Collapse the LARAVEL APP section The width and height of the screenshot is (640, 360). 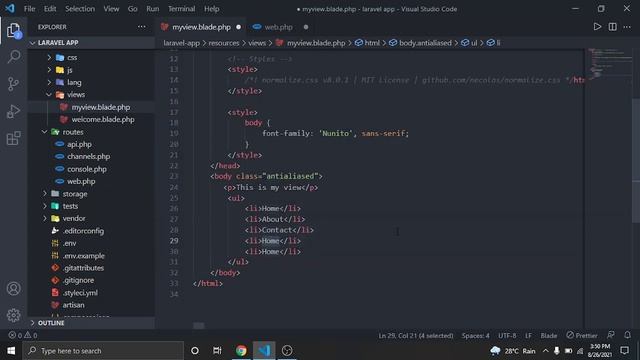pyautogui.click(x=91, y=43)
